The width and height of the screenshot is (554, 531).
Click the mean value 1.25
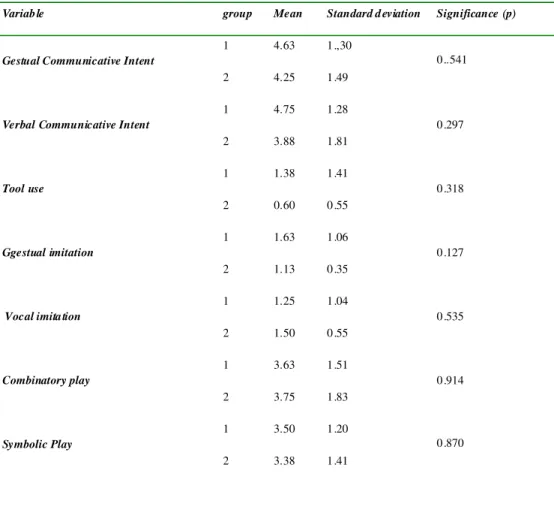(x=284, y=301)
